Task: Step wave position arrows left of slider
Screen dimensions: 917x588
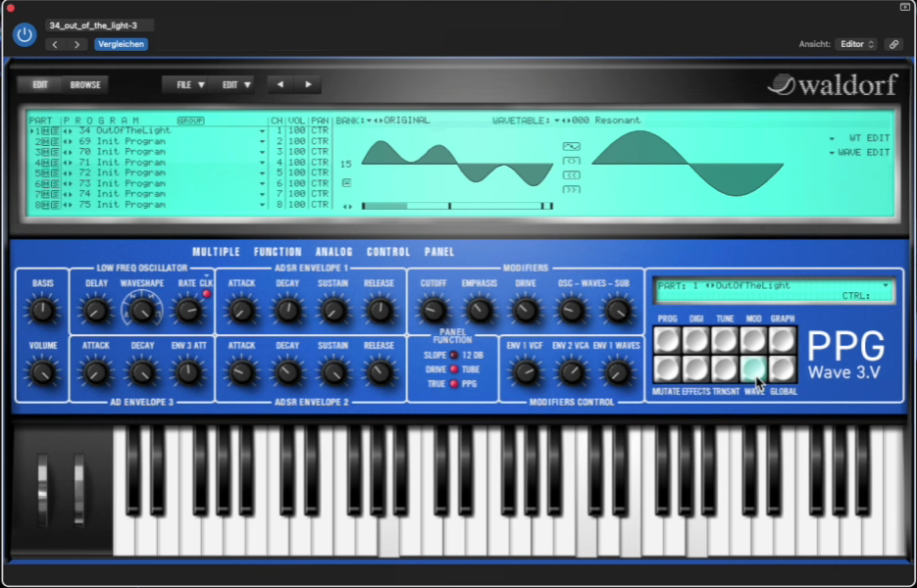Action: tap(348, 207)
